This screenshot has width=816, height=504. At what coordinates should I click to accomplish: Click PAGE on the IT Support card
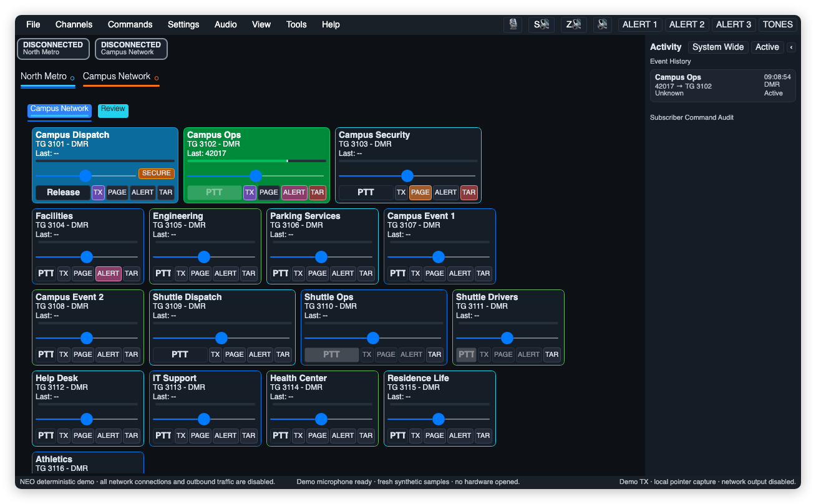200,435
